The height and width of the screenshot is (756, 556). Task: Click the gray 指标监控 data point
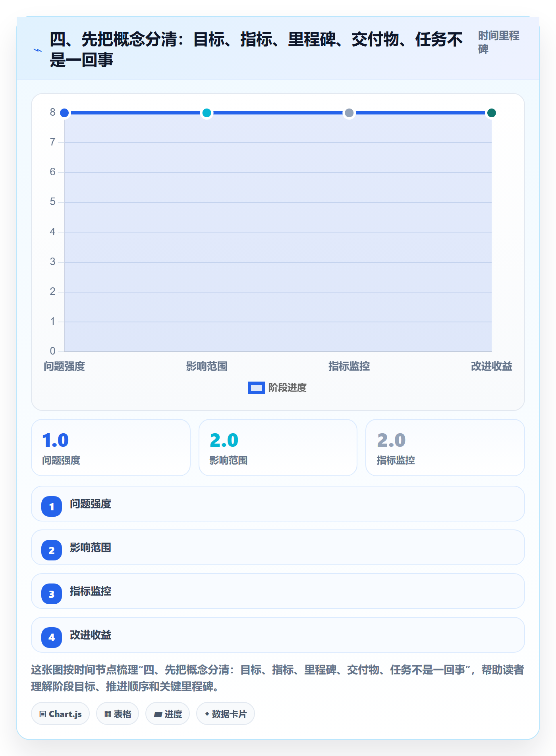349,113
